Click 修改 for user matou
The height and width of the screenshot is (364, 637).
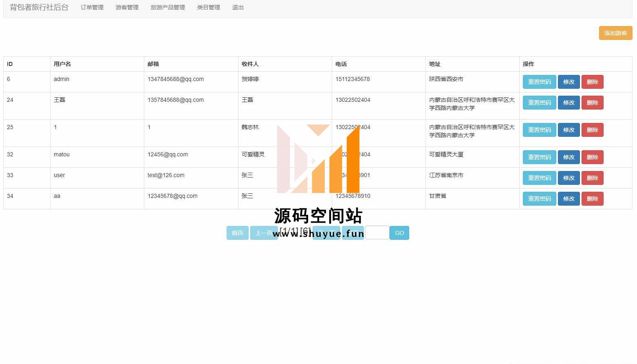point(569,157)
